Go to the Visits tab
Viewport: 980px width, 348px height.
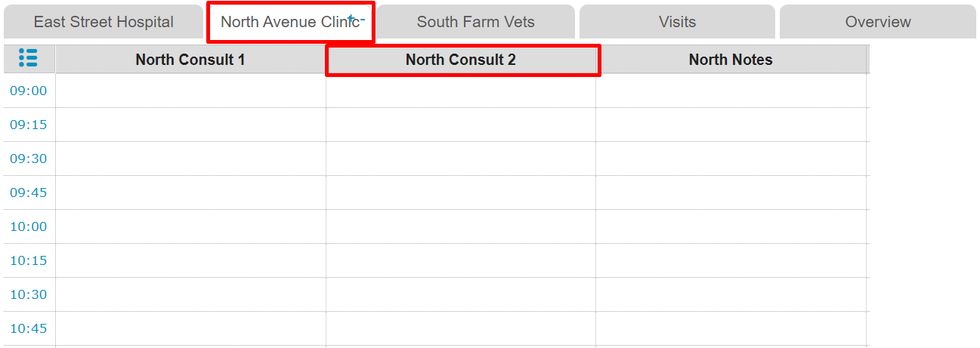pos(677,22)
